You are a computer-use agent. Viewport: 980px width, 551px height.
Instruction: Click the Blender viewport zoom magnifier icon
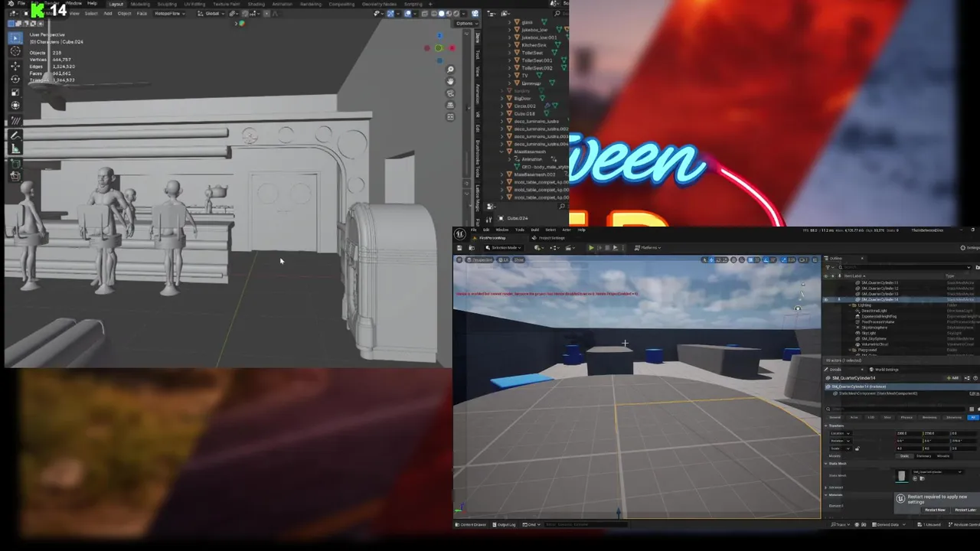point(450,69)
